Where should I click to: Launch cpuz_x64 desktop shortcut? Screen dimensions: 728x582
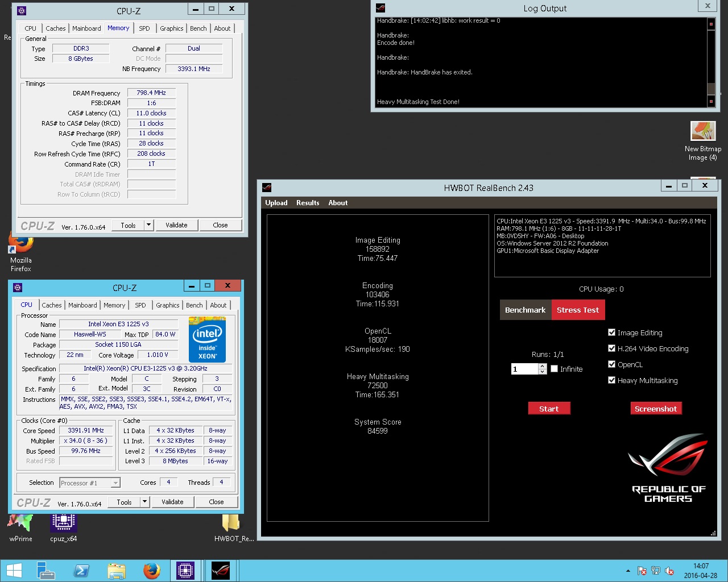(x=63, y=528)
